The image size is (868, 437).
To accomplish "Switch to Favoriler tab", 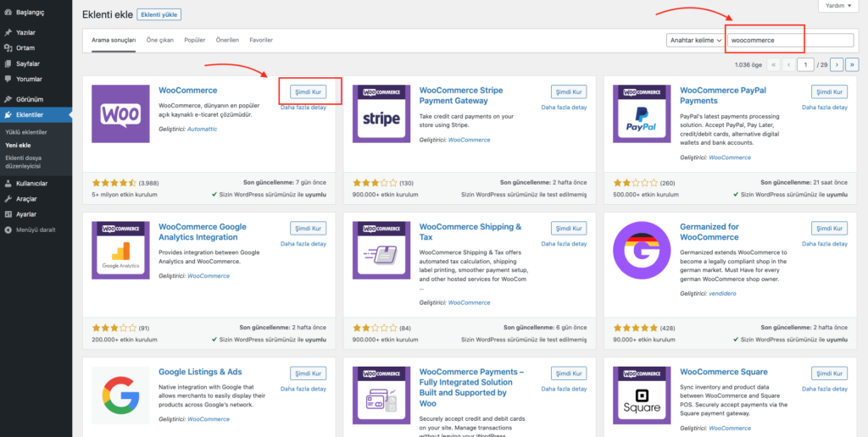I will coord(261,41).
